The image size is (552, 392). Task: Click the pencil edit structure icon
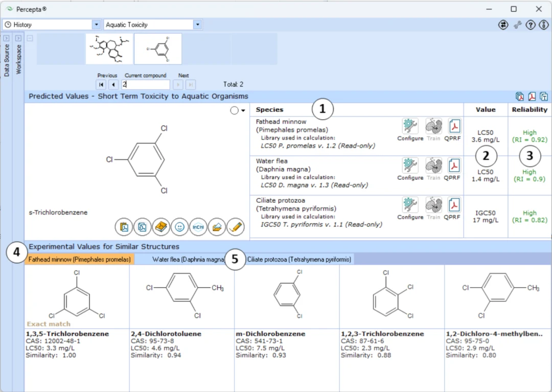click(236, 227)
